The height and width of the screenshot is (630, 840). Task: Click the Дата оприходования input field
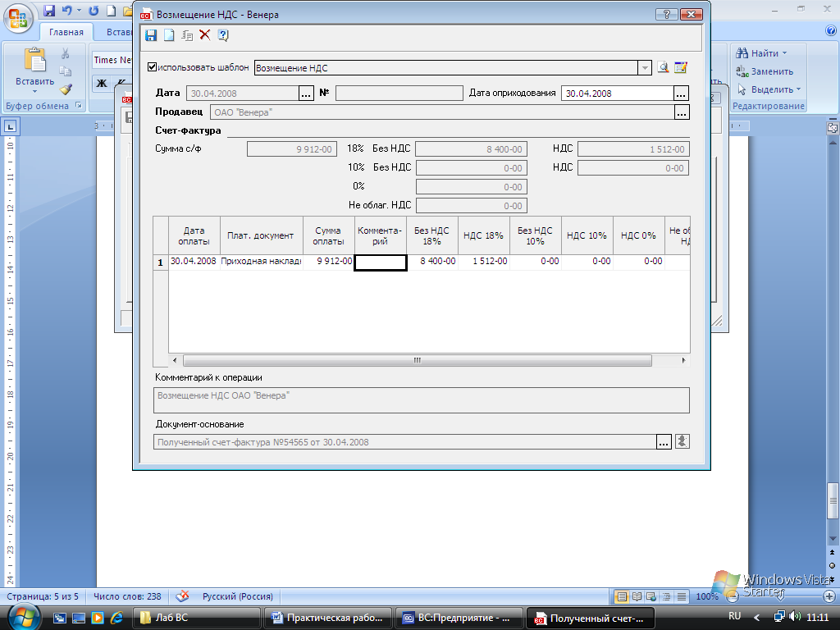[x=617, y=94]
